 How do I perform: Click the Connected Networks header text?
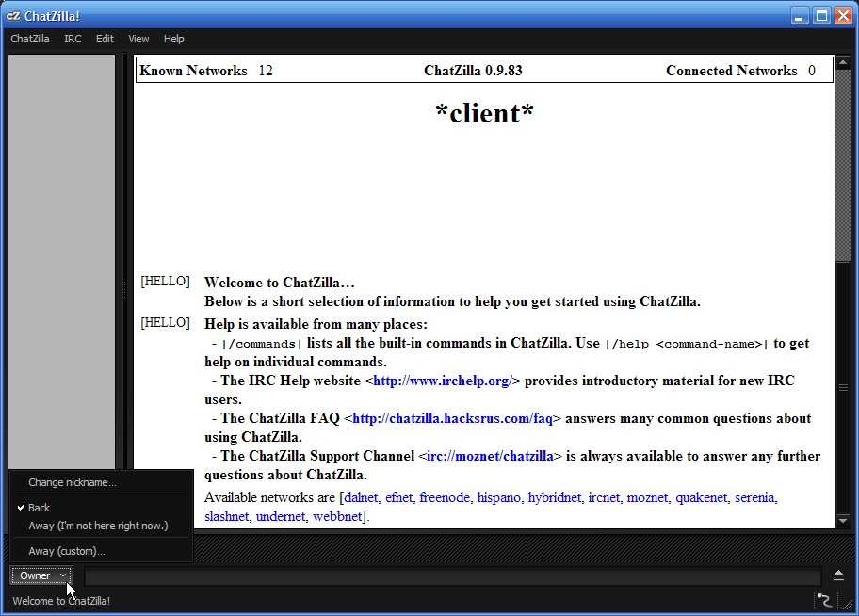[731, 71]
